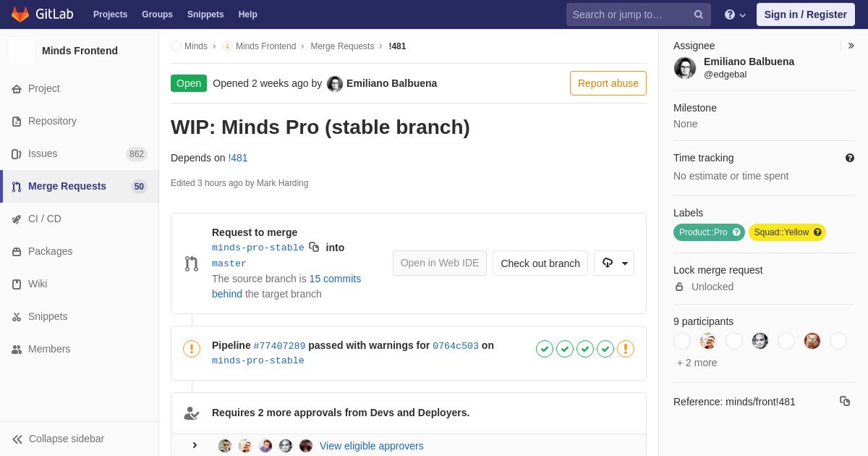Open the Repository sidebar item

pyautogui.click(x=80, y=121)
